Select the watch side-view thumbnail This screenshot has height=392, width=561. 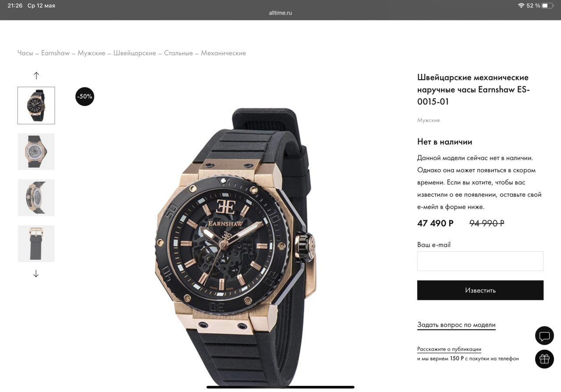[36, 197]
